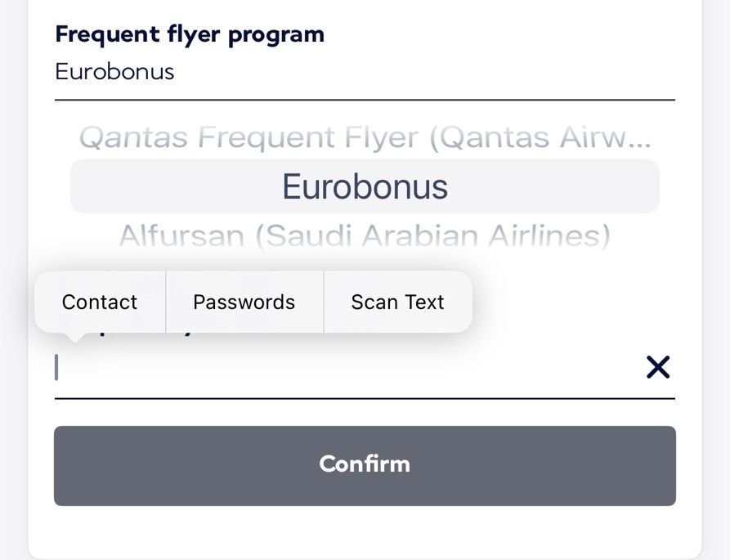This screenshot has width=730, height=560.
Task: Click the partially hidden label behind popup
Action: click(x=188, y=335)
